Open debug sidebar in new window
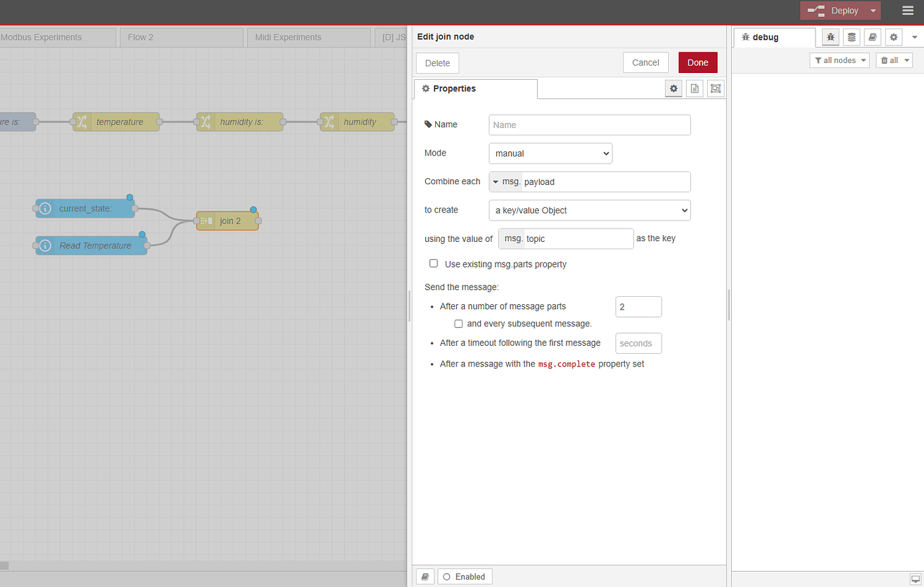924x587 pixels. click(x=915, y=579)
